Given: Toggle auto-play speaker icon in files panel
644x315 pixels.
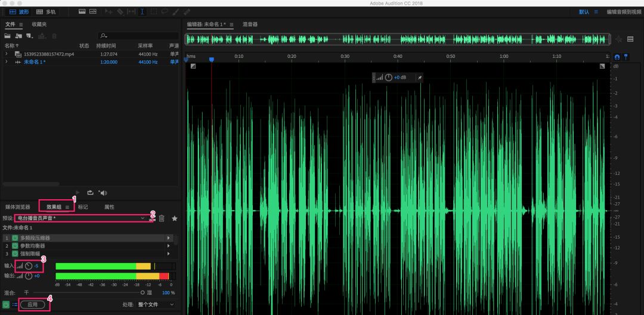Looking at the screenshot, I should pos(103,193).
